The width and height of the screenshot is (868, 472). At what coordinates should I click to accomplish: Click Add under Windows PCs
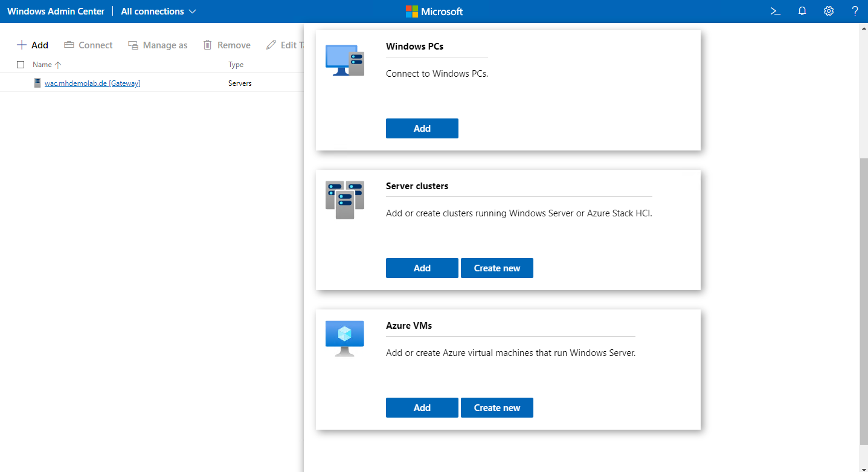(422, 128)
